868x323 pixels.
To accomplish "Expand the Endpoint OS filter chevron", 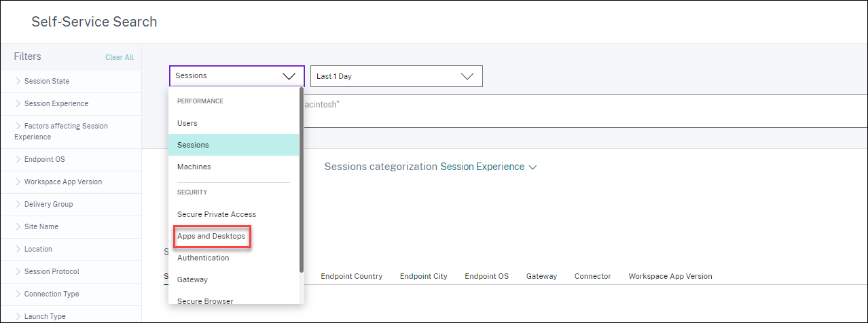I will pos(18,160).
